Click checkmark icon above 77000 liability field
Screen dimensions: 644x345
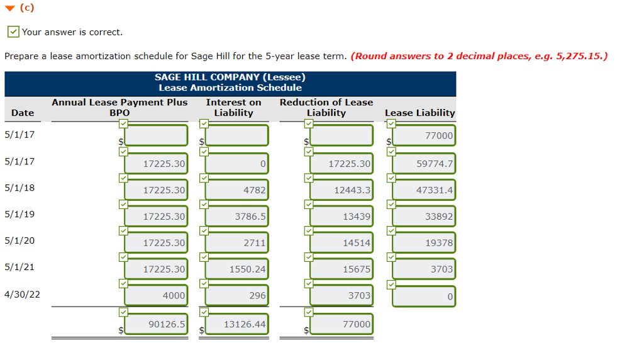(x=391, y=123)
